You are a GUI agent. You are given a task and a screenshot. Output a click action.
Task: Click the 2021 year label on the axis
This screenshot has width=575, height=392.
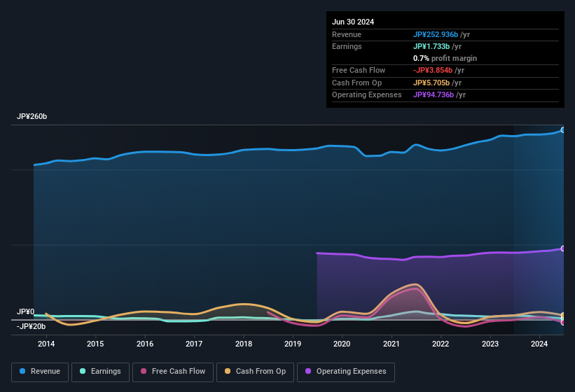tap(392, 344)
